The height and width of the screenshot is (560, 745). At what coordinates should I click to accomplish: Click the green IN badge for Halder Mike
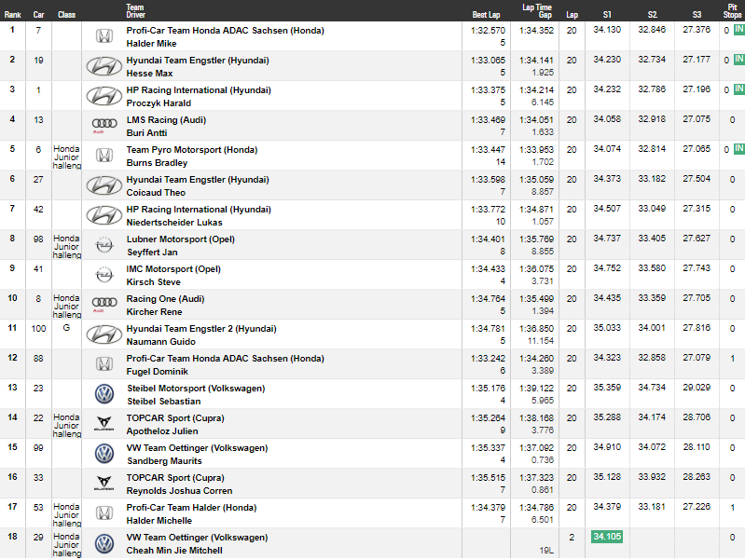739,30
